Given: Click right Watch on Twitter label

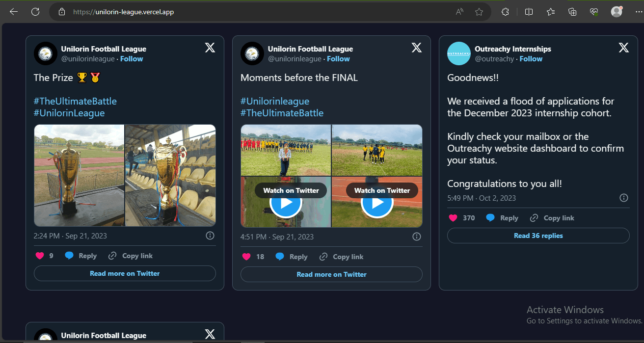Looking at the screenshot, I should [x=382, y=190].
